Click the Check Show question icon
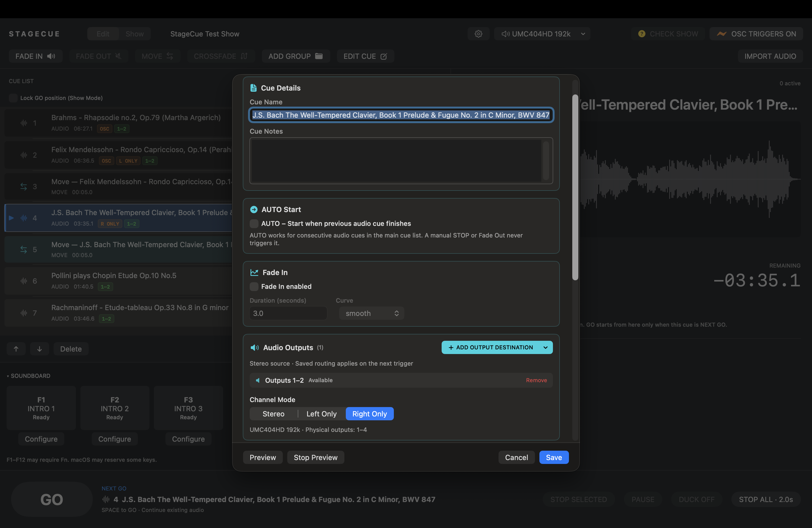 coord(641,34)
